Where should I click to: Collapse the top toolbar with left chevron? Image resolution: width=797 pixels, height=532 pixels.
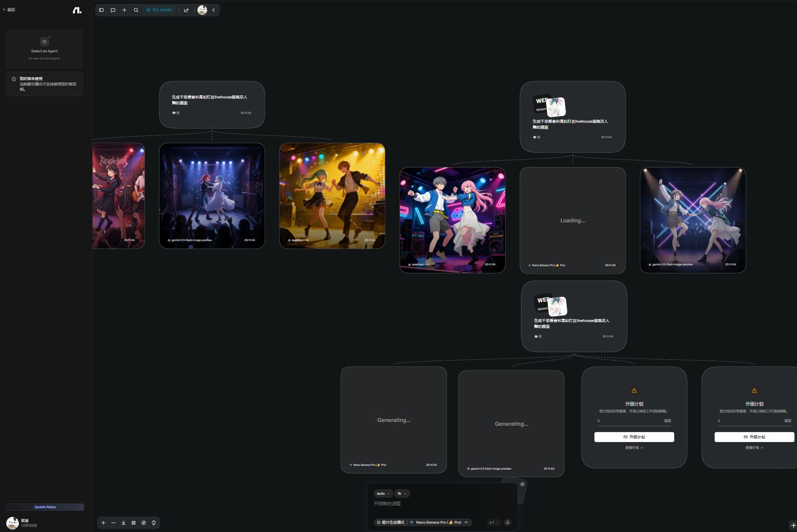214,10
